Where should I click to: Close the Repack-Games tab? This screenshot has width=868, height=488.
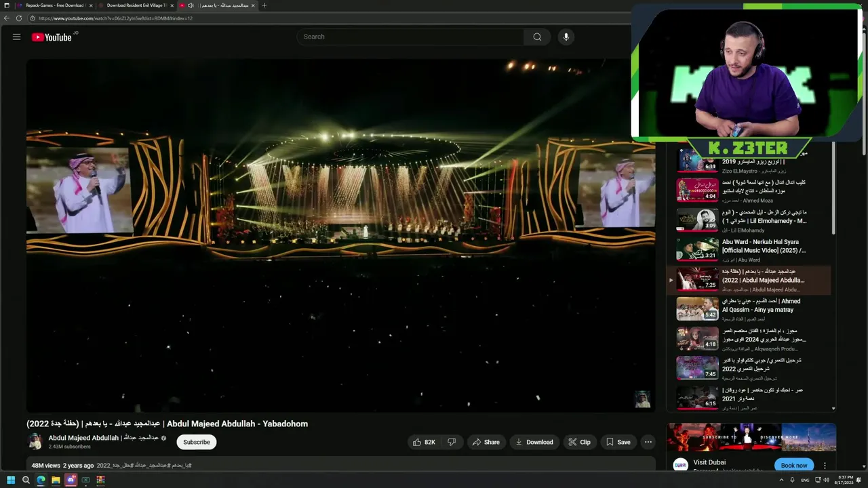(91, 5)
